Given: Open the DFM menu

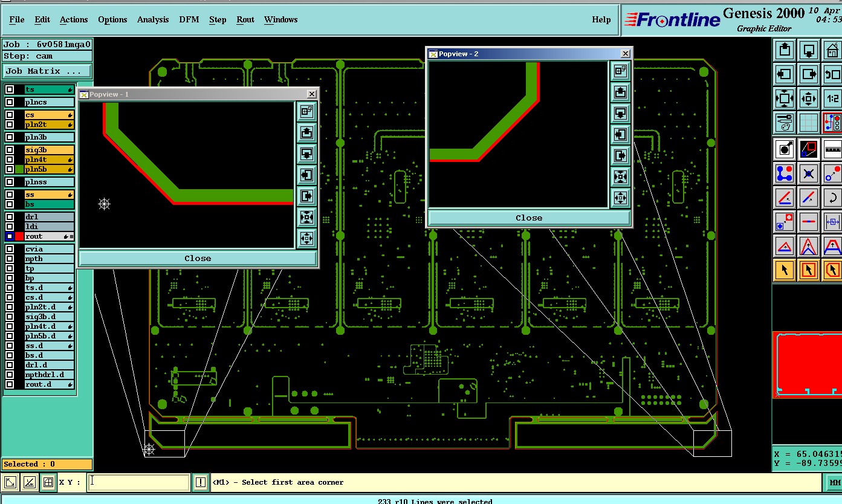Looking at the screenshot, I should click(189, 19).
